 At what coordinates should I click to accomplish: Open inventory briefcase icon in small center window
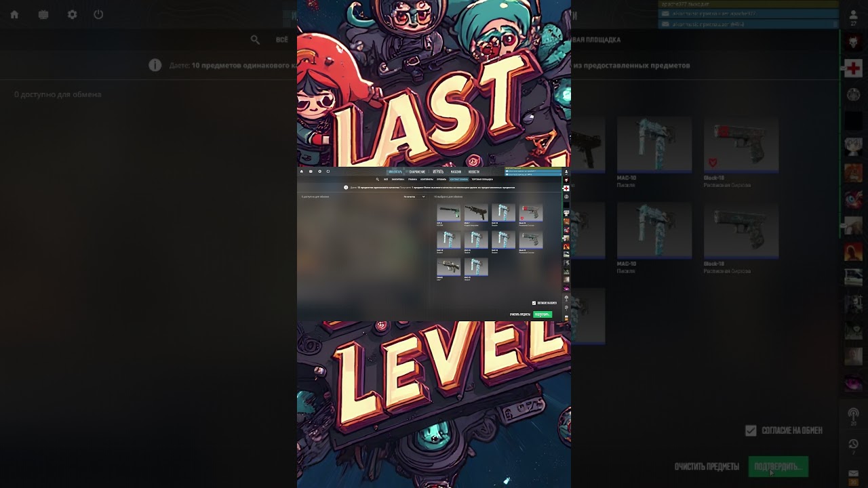(x=311, y=171)
